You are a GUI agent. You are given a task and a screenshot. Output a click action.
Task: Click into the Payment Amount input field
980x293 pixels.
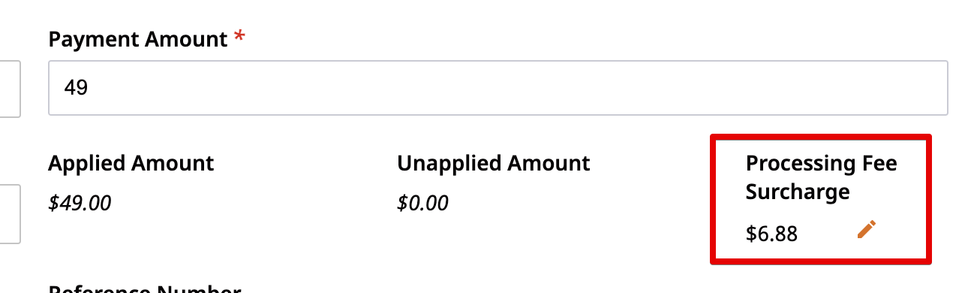[x=498, y=88]
